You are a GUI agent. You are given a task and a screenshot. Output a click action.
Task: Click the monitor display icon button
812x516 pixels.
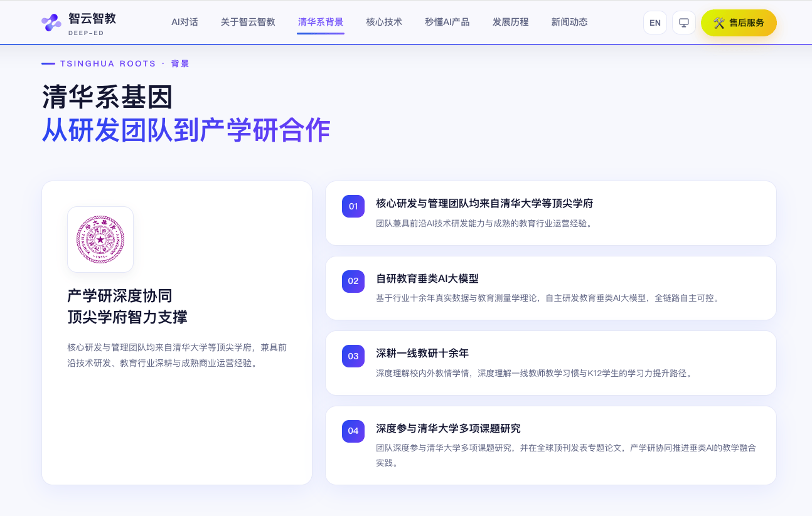tap(684, 23)
